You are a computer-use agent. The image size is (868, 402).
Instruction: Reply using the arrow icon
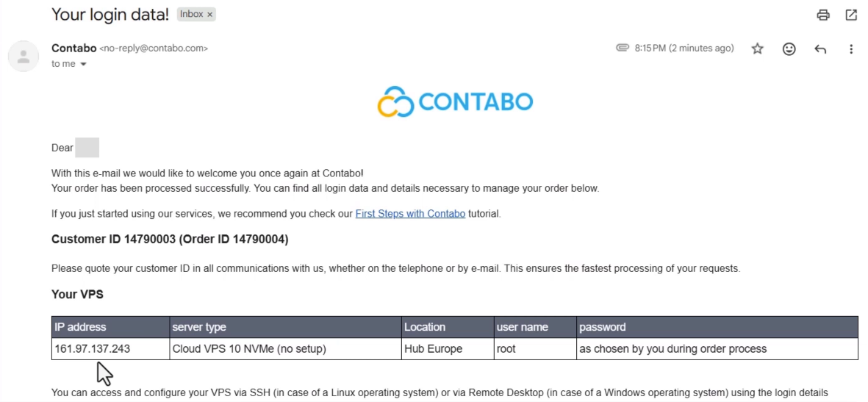[820, 49]
